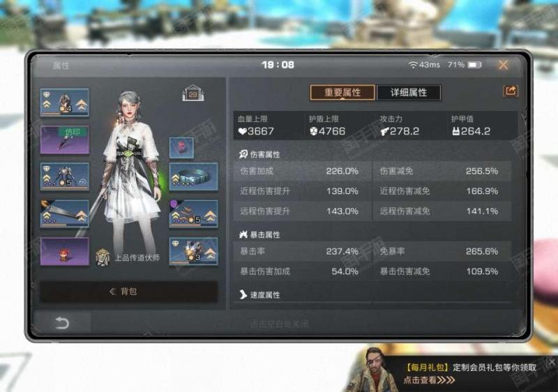The height and width of the screenshot is (392, 558).
Task: Open the bracelet ring equipment slot
Action: click(193, 176)
